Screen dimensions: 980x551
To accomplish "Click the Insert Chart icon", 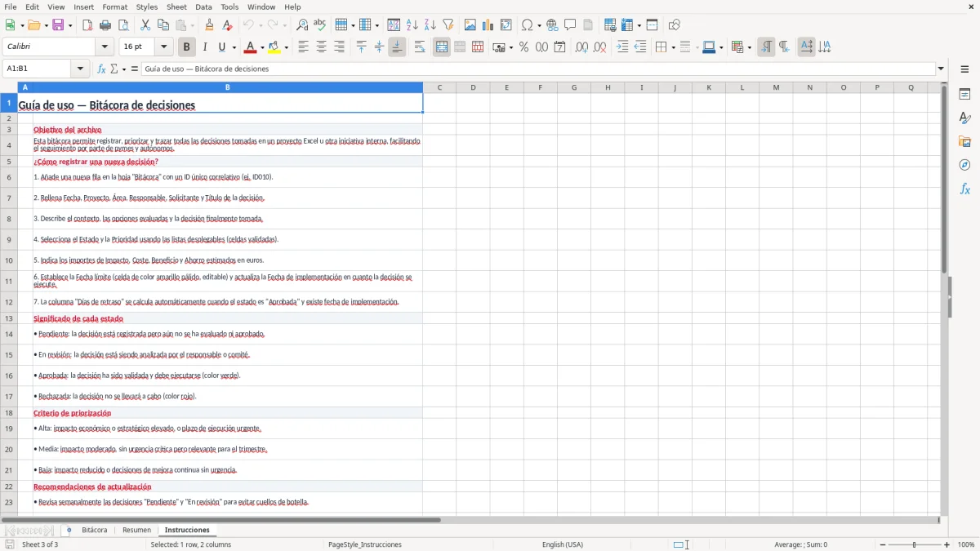I will [x=488, y=25].
